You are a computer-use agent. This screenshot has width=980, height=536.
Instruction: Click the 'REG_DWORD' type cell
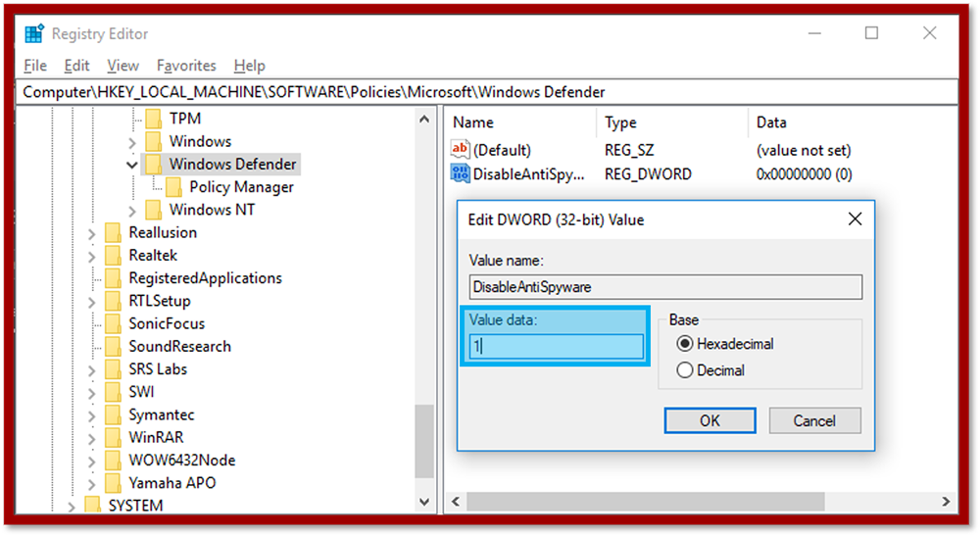tap(648, 173)
